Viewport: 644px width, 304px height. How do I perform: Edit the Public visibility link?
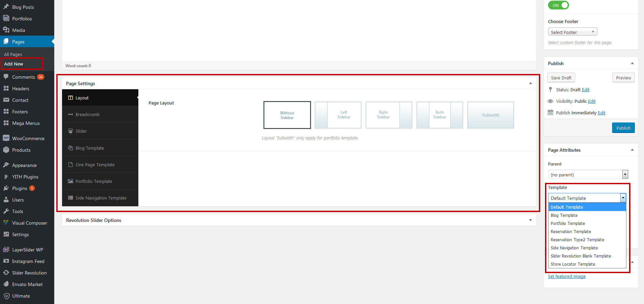click(x=592, y=101)
